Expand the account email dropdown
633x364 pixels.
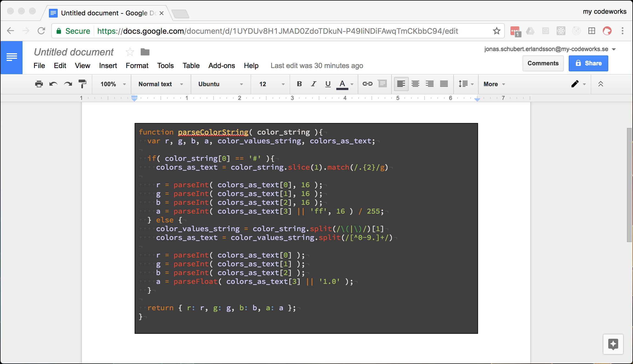pos(614,49)
